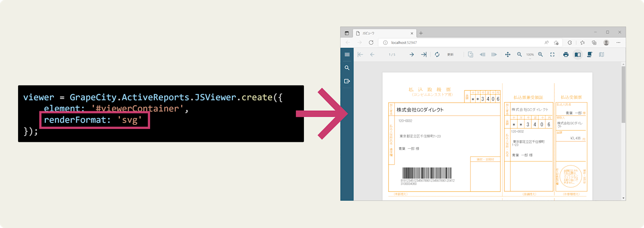The width and height of the screenshot is (644, 228).
Task: Click the address bar showing localhost:52947
Action: [470, 43]
